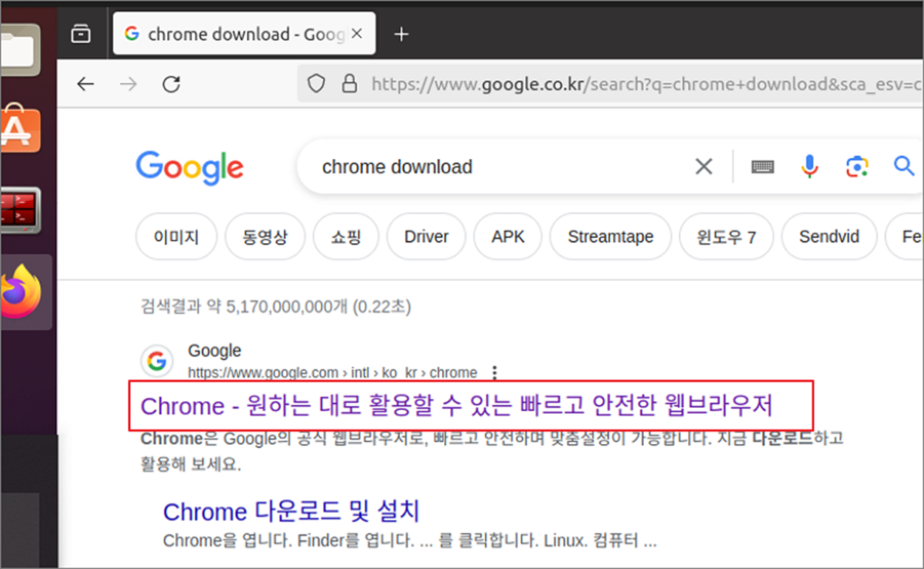
Task: Open a new tab with plus button
Action: [401, 34]
